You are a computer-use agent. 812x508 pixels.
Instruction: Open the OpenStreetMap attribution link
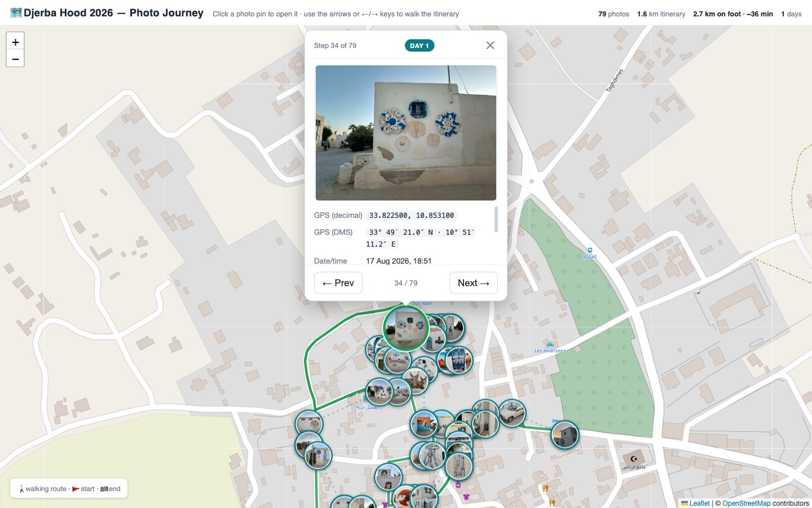[x=746, y=503]
